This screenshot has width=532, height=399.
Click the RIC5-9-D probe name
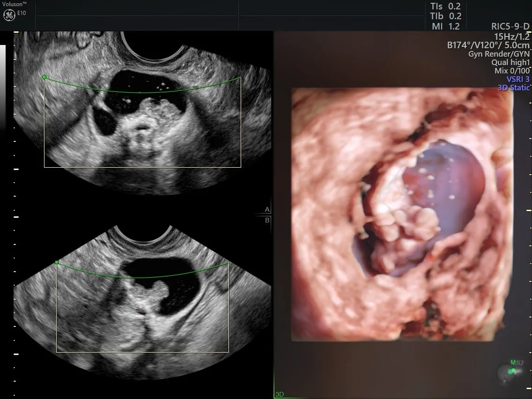(510, 26)
